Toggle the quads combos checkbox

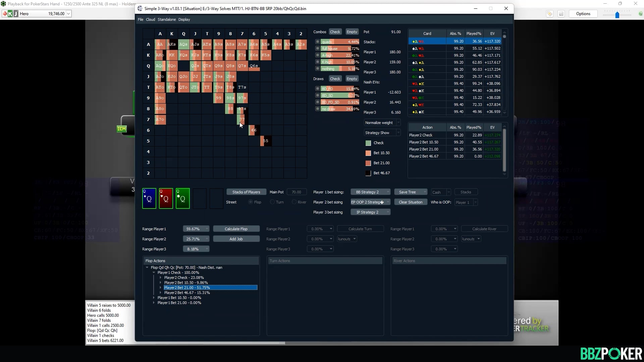tap(317, 42)
